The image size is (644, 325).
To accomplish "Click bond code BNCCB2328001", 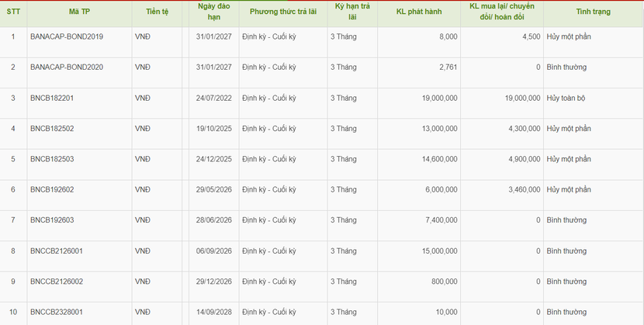I will click(57, 312).
